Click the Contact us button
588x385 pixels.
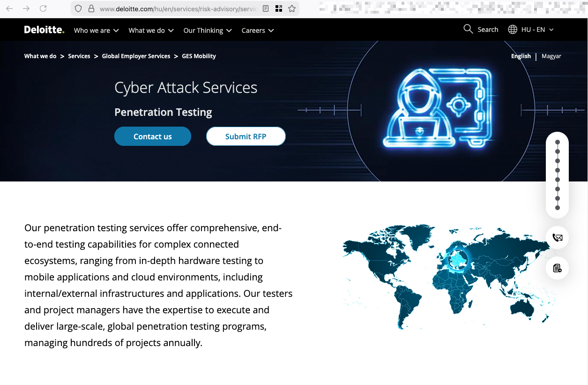[x=153, y=136]
